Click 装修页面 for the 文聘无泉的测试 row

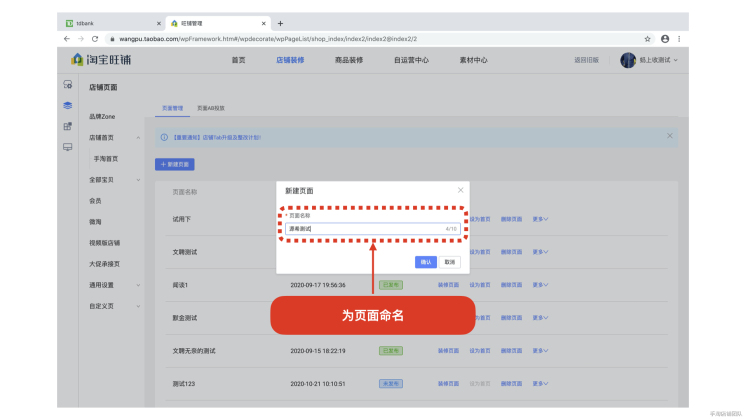448,351
